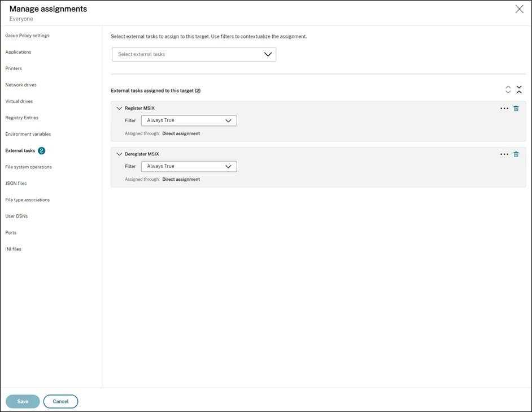Click the External tasks count badge
Image resolution: width=532 pixels, height=412 pixels.
tap(42, 151)
